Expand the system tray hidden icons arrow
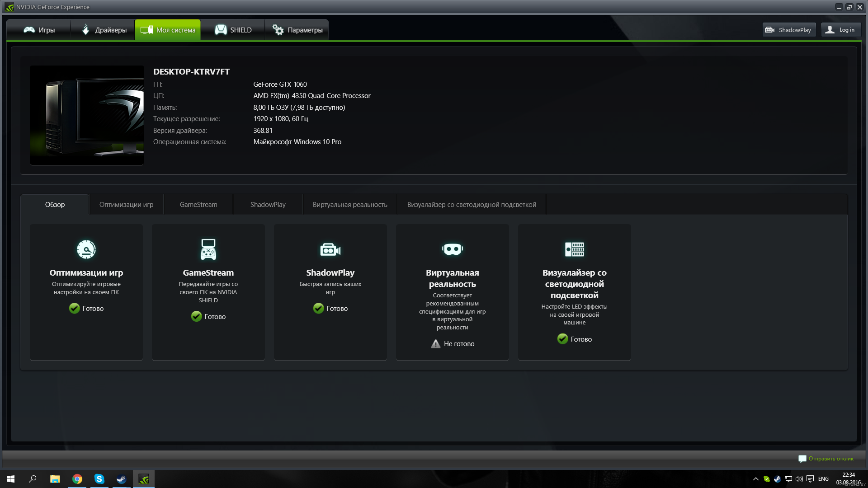Viewport: 868px width, 488px height. 755,479
